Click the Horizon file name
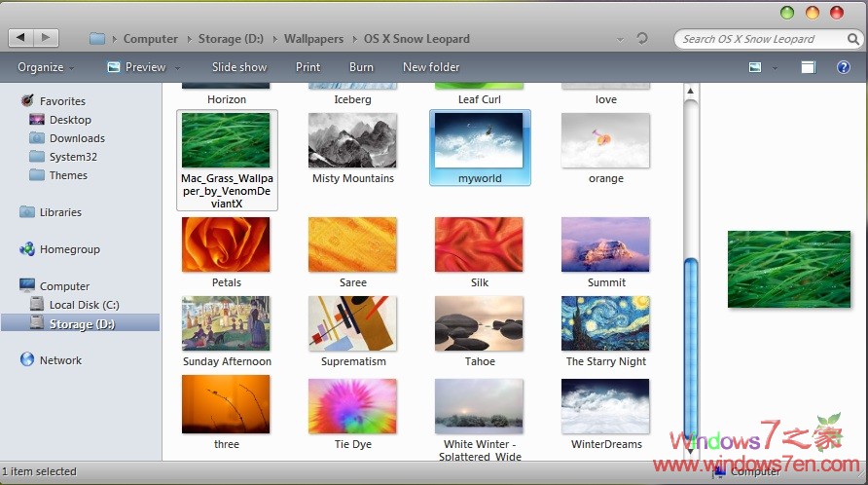Viewport: 868px width, 485px height. (227, 99)
